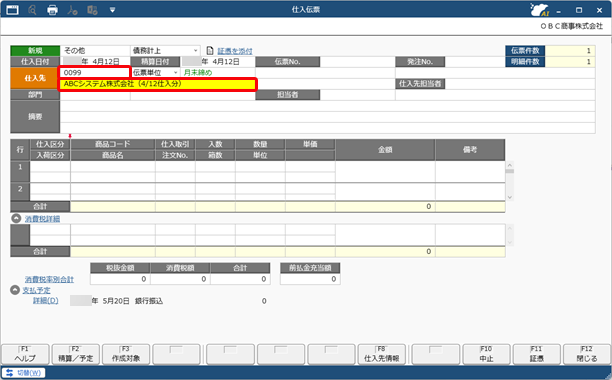Click the ＯＢＣ商事株式会社 company name
This screenshot has width=612, height=380.
(x=572, y=26)
